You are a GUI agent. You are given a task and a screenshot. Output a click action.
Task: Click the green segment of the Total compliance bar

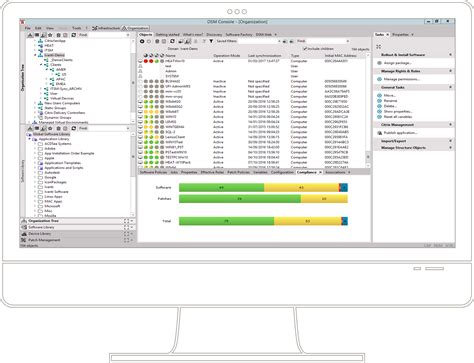226,221
